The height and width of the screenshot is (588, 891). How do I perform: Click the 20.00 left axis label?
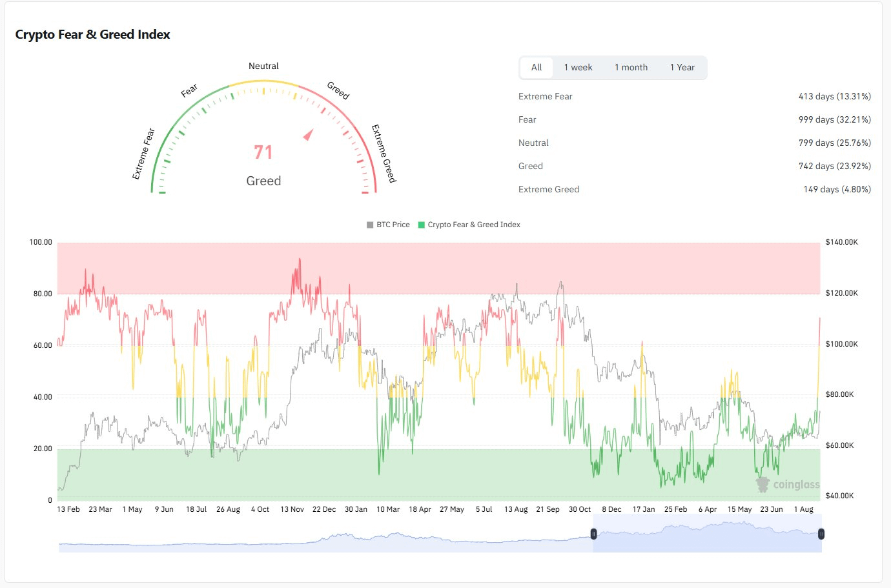[x=43, y=449]
